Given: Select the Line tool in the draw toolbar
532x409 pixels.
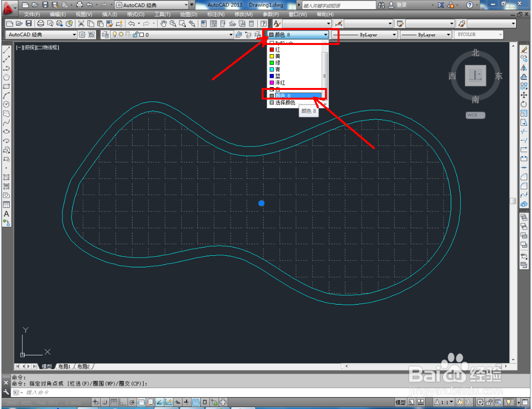Looking at the screenshot, I should 6,50.
